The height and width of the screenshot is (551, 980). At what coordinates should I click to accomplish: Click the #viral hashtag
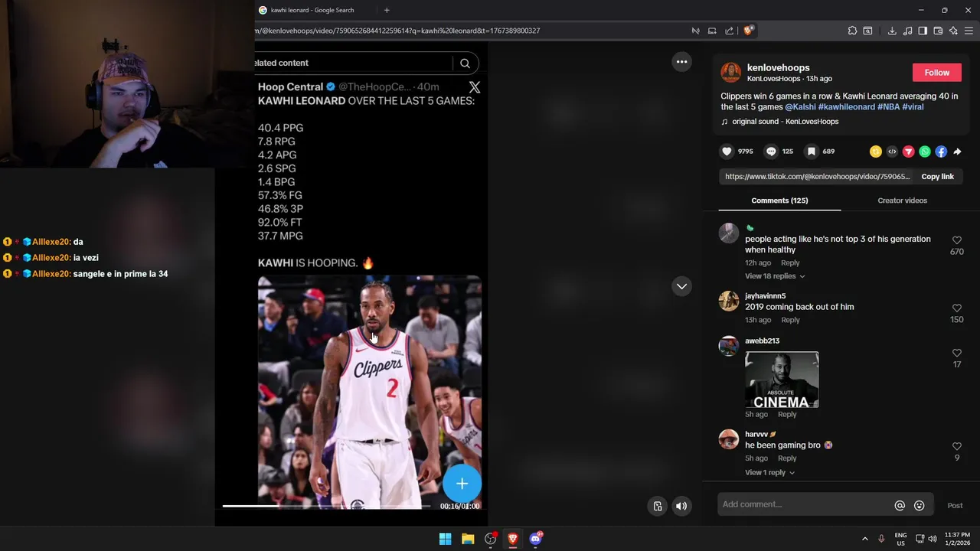[913, 107]
